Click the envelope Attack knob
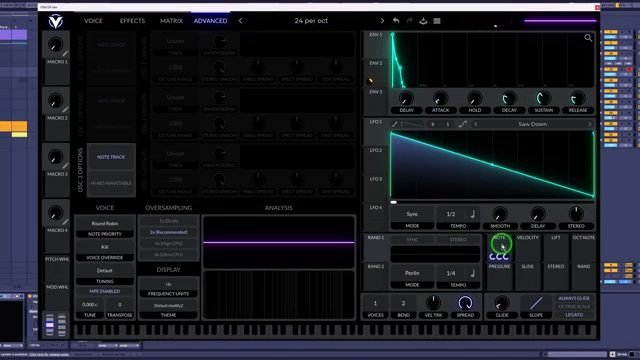The width and height of the screenshot is (640, 360). click(440, 98)
